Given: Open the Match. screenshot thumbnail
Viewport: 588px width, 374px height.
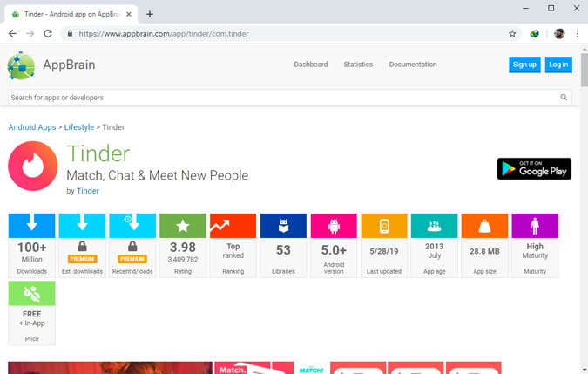Looking at the screenshot, I should (x=242, y=368).
